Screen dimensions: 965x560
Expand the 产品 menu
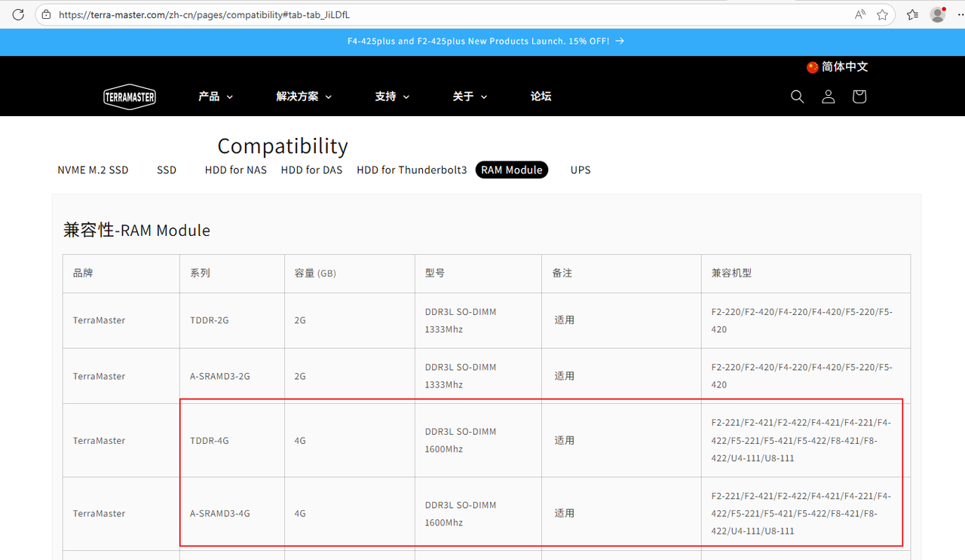pyautogui.click(x=216, y=96)
